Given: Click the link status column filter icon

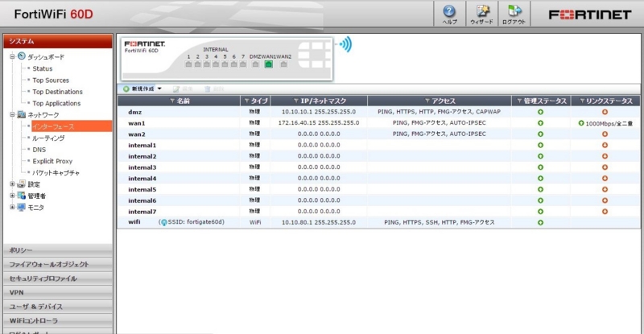Looking at the screenshot, I should pos(582,101).
